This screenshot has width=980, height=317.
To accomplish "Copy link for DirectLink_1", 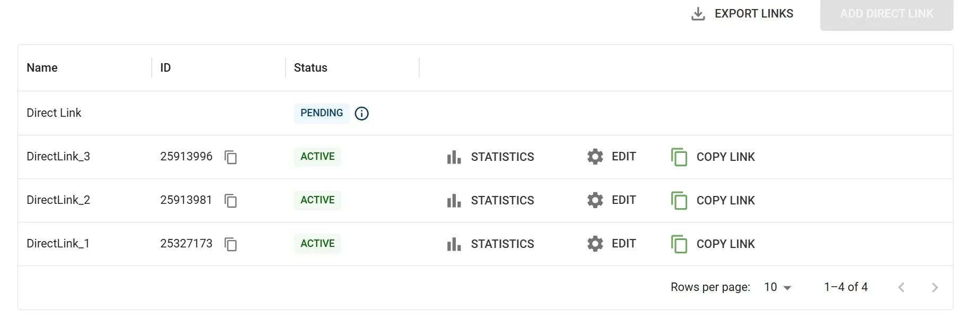I will (713, 244).
